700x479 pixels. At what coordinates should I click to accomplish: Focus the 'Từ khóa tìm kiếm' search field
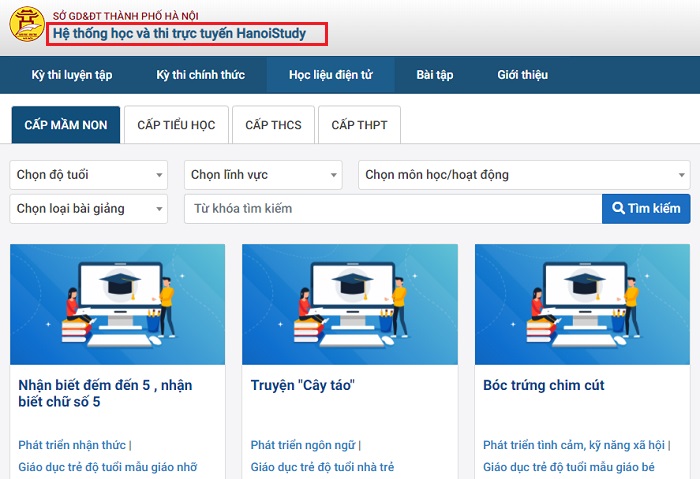393,209
